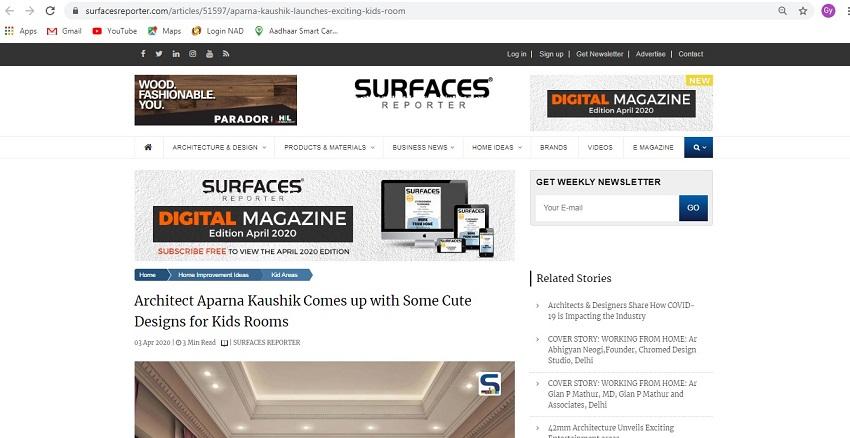Open the E Magazine nav item
850x438 pixels.
point(653,147)
